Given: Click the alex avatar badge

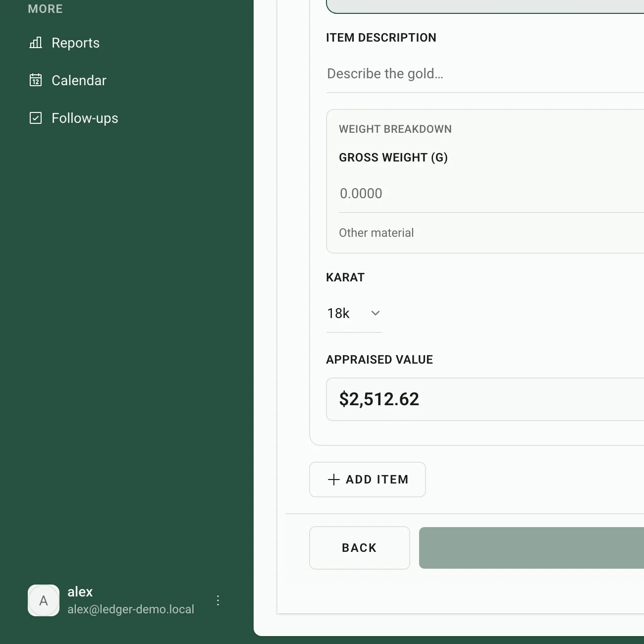Looking at the screenshot, I should point(44,600).
